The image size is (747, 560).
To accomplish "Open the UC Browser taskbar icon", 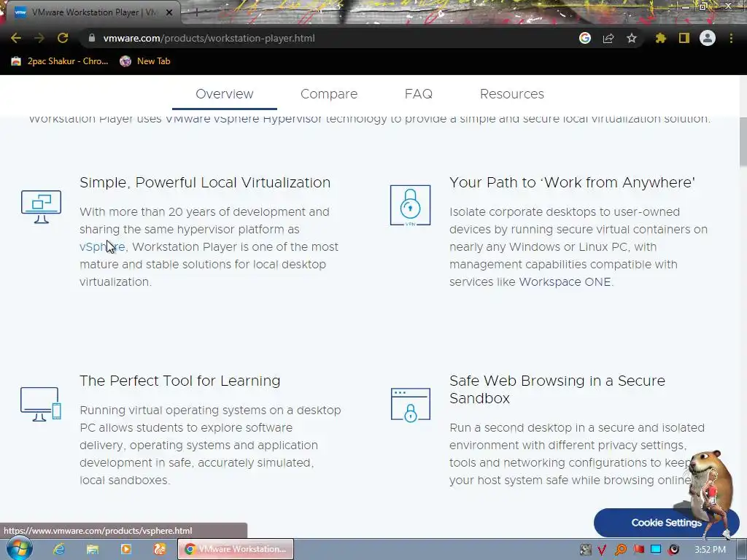I will pos(159,549).
